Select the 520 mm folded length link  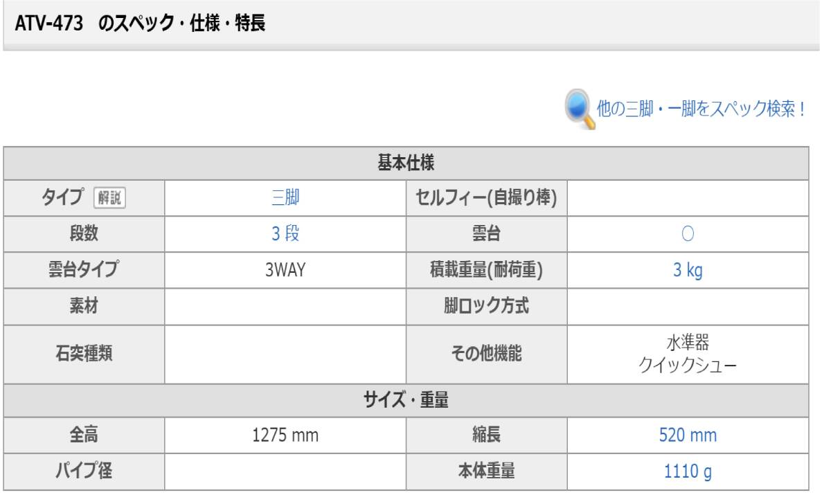(688, 435)
